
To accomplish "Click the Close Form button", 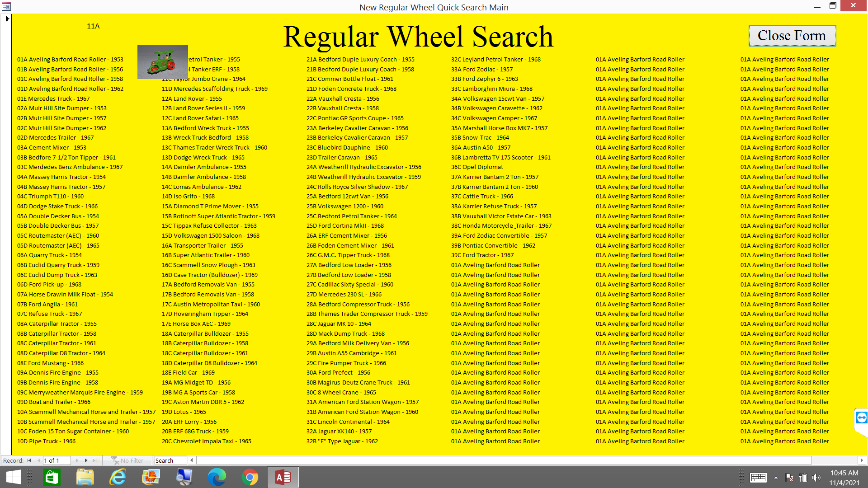I will [x=792, y=36].
